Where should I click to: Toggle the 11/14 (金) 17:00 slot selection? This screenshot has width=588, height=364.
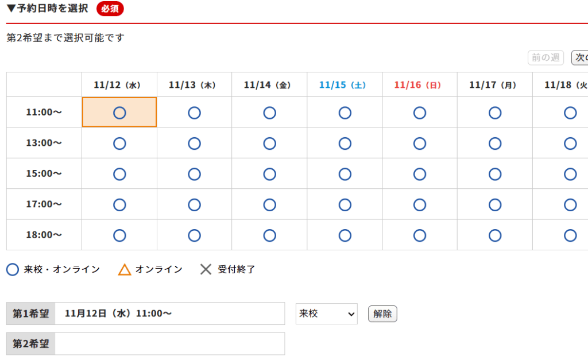pyautogui.click(x=269, y=205)
